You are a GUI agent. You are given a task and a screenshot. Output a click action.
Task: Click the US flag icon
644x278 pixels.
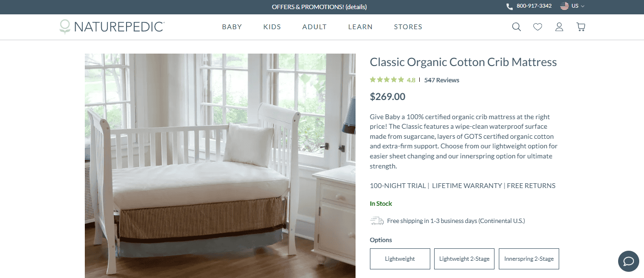564,6
